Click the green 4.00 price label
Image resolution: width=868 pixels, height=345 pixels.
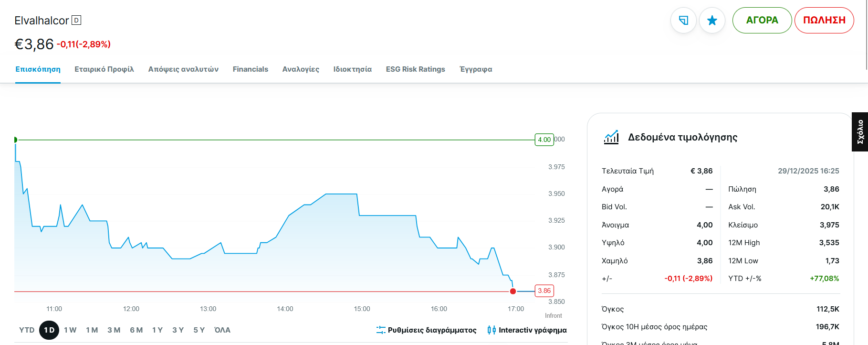pos(544,140)
